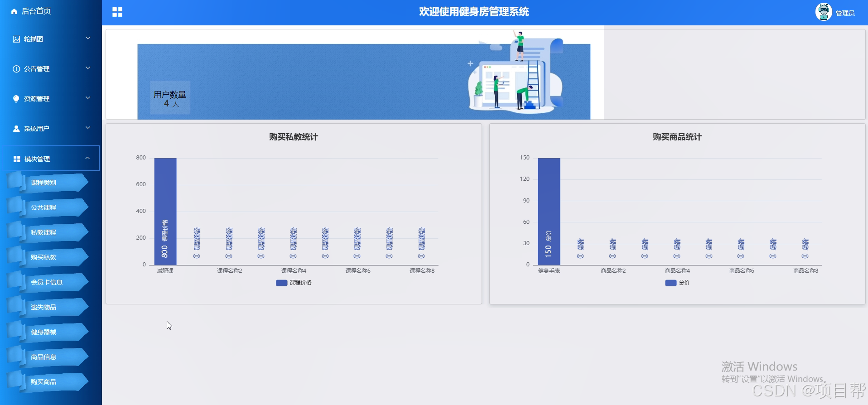Click the 管理员 user label

845,13
